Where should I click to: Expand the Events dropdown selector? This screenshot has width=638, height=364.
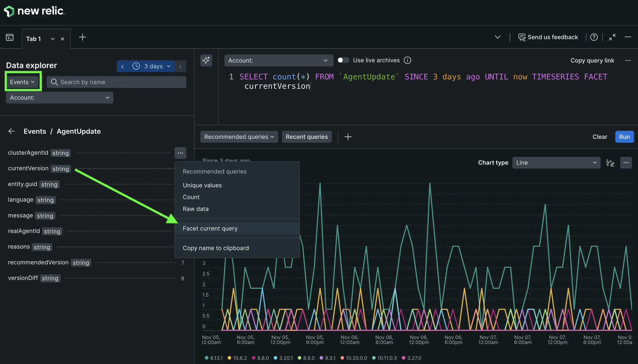(23, 82)
